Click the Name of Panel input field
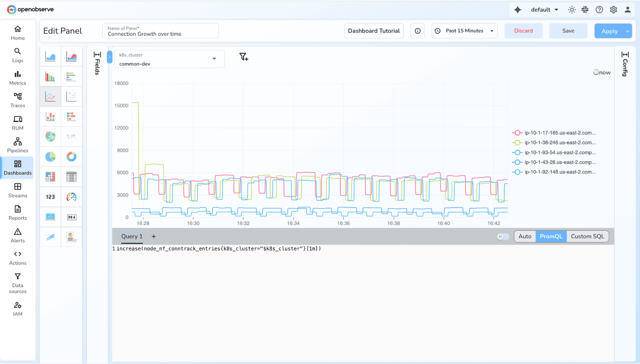Viewport: 640px width, 364px height. click(x=160, y=34)
